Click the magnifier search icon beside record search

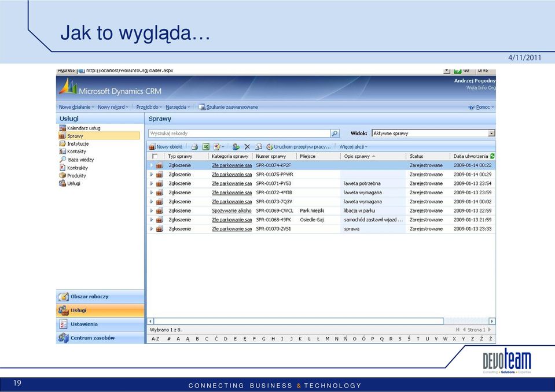pyautogui.click(x=335, y=133)
